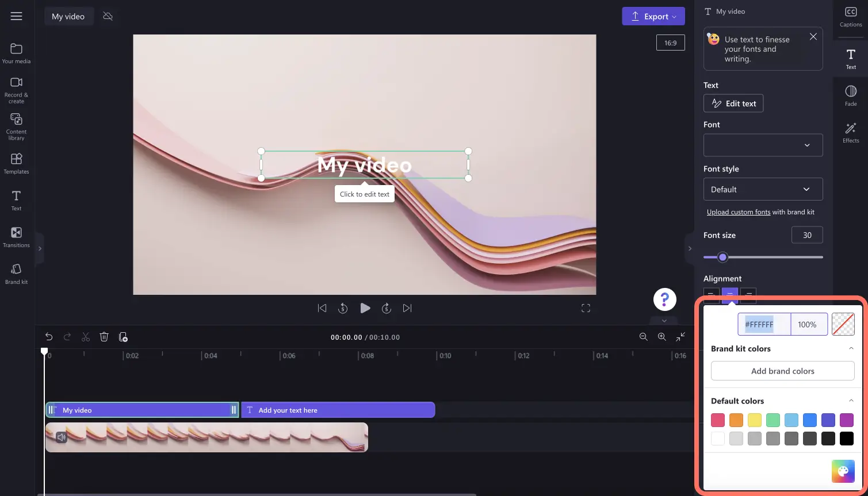The image size is (868, 496).
Task: Click the hex color #FFFFFF field
Action: pos(764,324)
